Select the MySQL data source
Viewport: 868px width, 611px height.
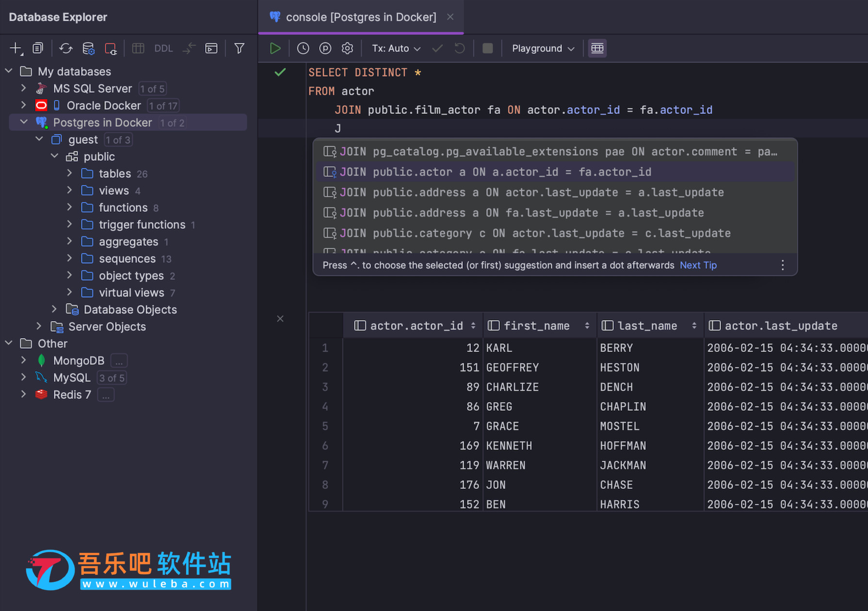pyautogui.click(x=71, y=378)
